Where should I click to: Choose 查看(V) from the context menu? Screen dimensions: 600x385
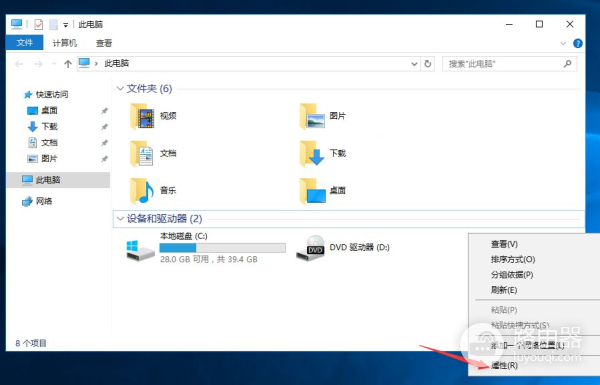coord(504,244)
